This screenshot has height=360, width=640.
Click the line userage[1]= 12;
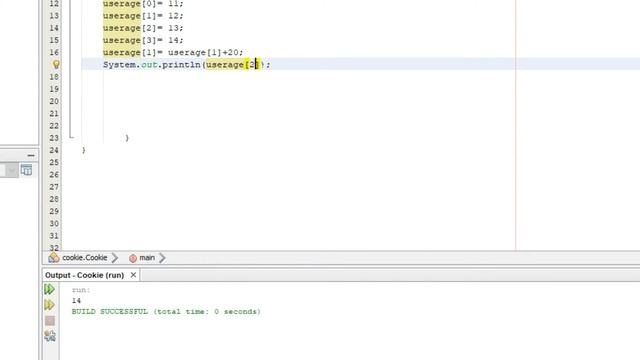click(143, 16)
